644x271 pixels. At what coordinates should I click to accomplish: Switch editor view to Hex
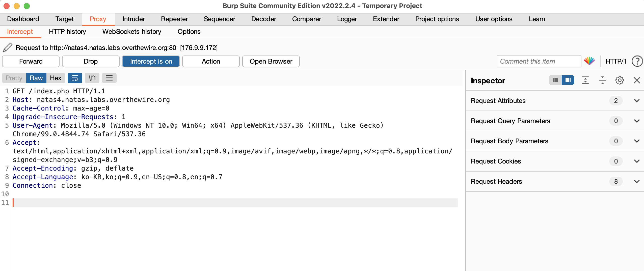click(56, 78)
